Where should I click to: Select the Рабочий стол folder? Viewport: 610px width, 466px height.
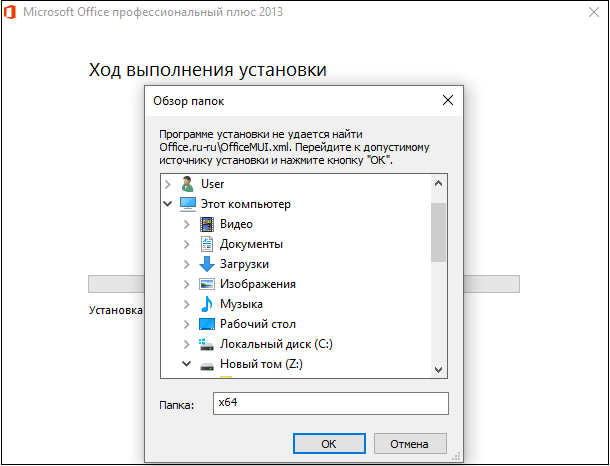tap(258, 324)
